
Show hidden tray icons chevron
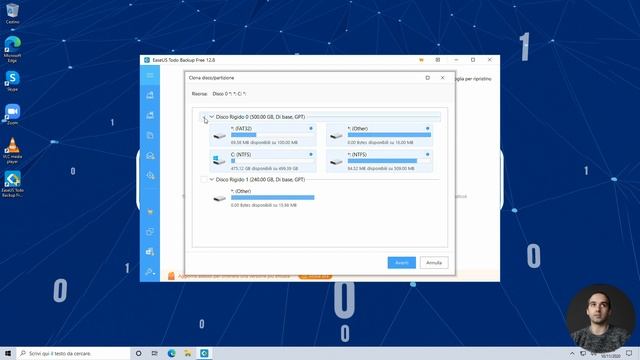[x=572, y=353]
